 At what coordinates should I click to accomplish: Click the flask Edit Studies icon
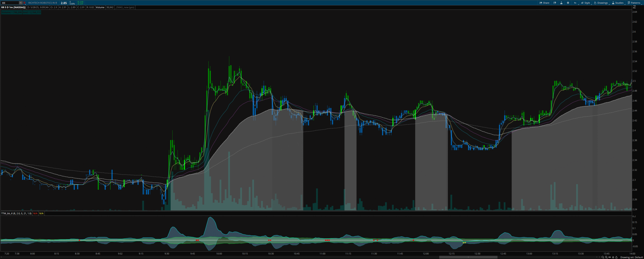561,3
